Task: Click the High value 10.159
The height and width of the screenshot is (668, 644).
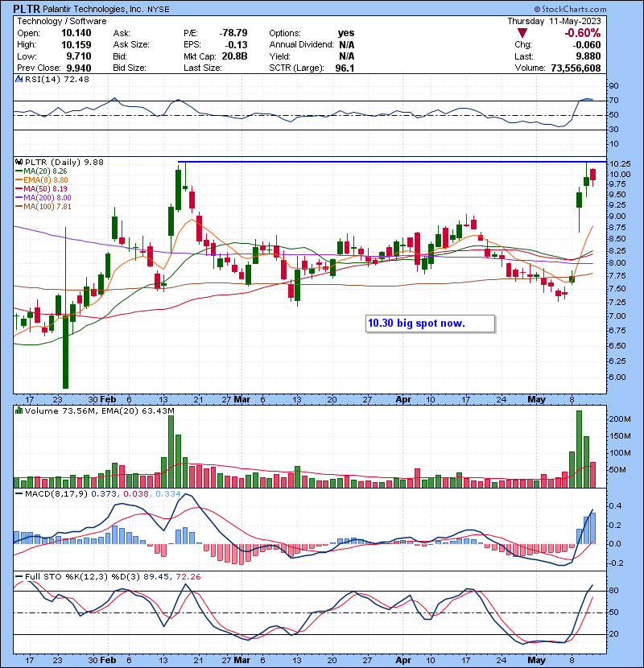Action: (76, 45)
